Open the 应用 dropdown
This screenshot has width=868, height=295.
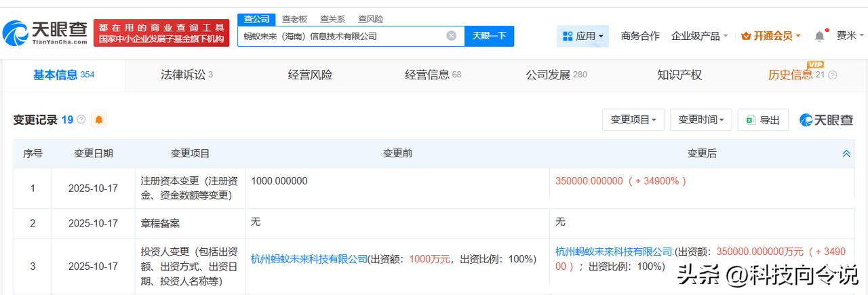point(583,36)
